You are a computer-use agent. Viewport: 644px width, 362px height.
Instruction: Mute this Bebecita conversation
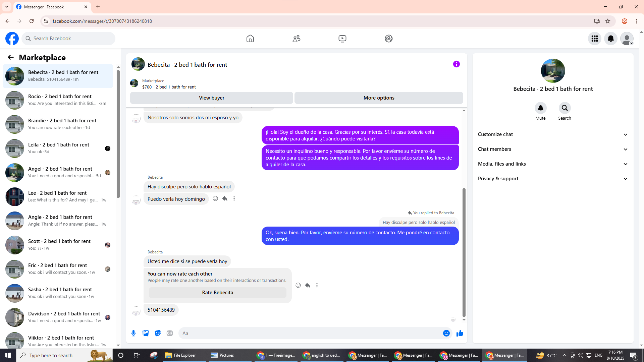coord(540,108)
